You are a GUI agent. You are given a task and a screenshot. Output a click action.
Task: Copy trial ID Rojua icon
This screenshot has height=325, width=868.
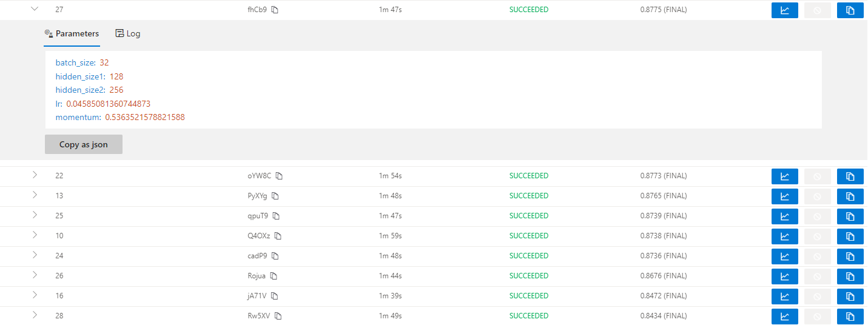point(274,276)
